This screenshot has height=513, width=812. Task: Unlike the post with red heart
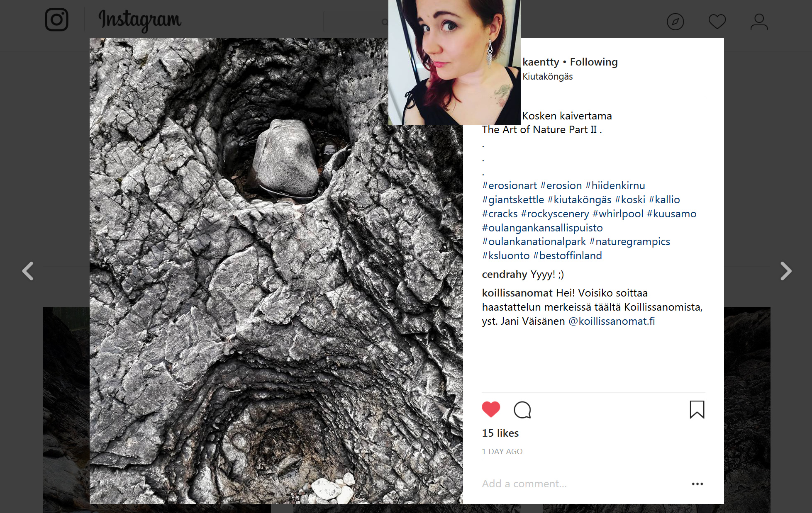pos(491,410)
